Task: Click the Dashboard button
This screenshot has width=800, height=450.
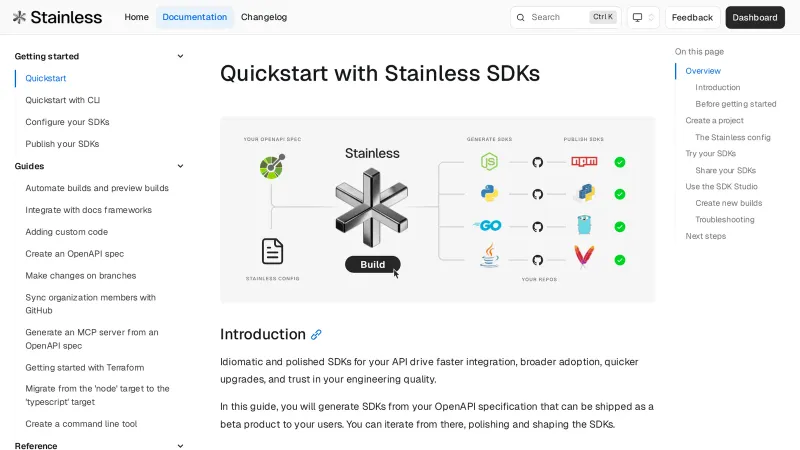Action: (x=755, y=17)
